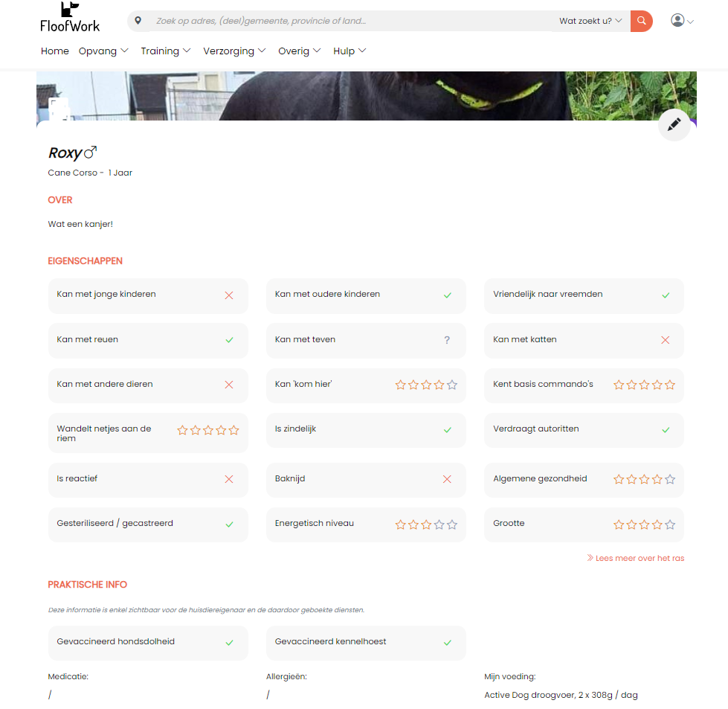Click green check for Is zindelijk

(447, 430)
